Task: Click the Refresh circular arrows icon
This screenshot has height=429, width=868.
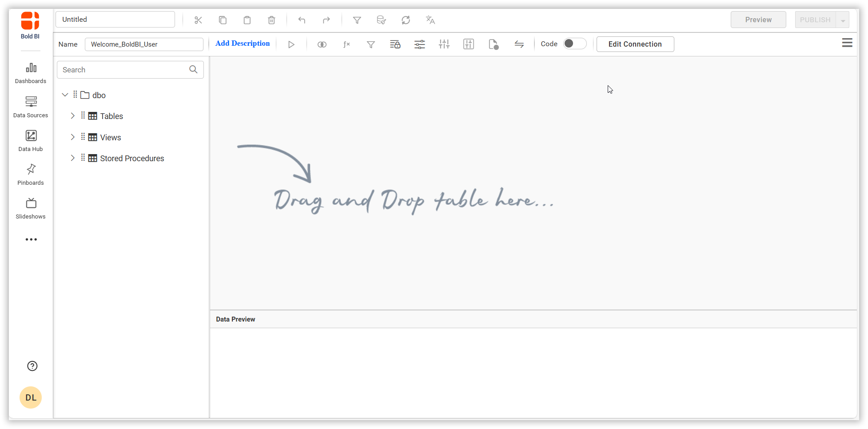Action: pyautogui.click(x=406, y=20)
